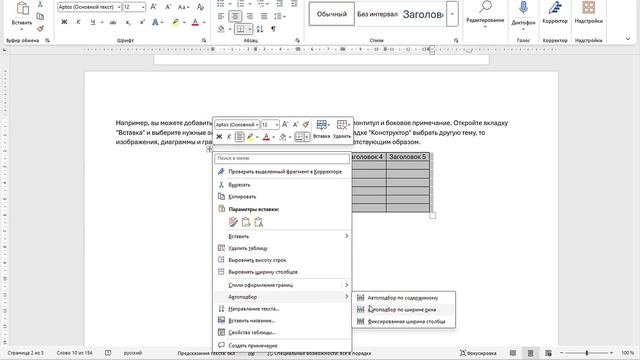Choose Удалить таблицу from the context menu
Image resolution: width=640 pixels, height=360 pixels.
pos(282,248)
